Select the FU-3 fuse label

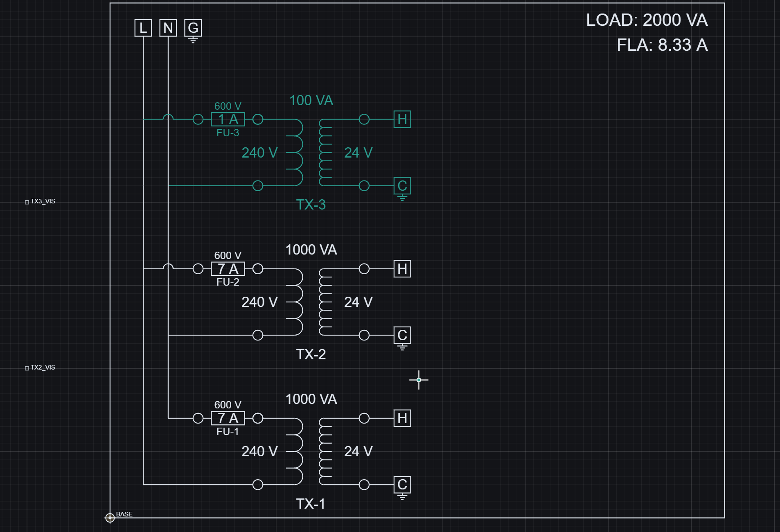coord(228,133)
